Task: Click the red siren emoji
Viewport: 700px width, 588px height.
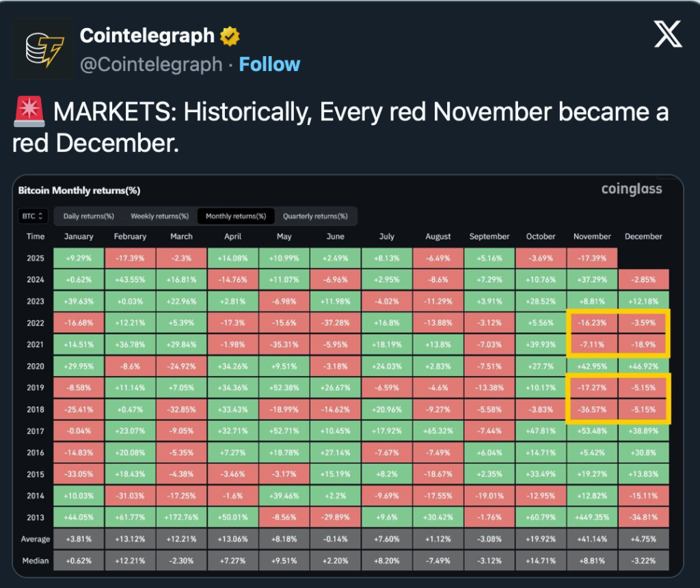Action: point(28,112)
